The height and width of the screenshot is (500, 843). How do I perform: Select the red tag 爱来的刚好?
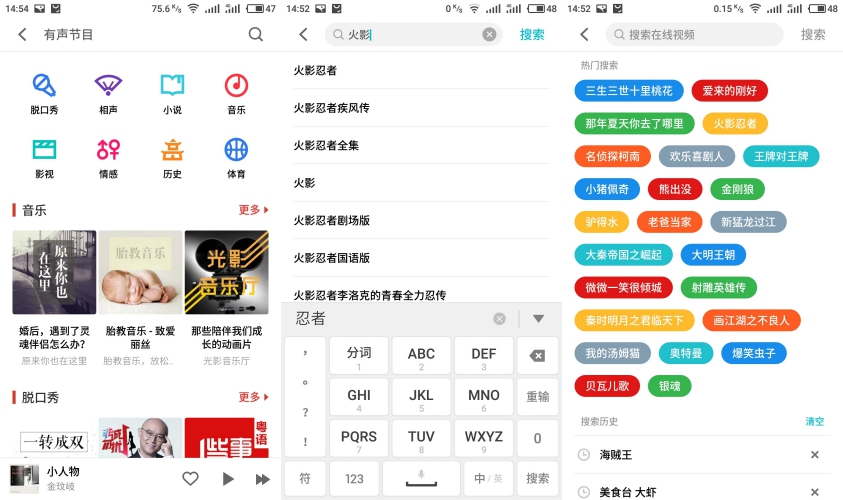pyautogui.click(x=730, y=91)
